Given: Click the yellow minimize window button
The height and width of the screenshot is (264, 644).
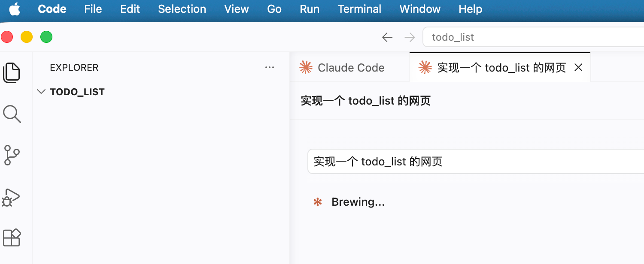Looking at the screenshot, I should pyautogui.click(x=27, y=37).
